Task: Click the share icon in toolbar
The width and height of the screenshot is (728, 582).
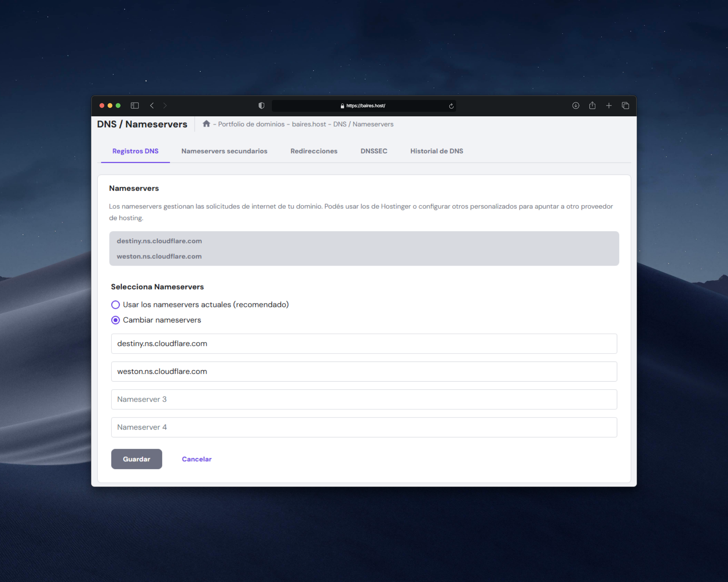Action: (x=592, y=106)
